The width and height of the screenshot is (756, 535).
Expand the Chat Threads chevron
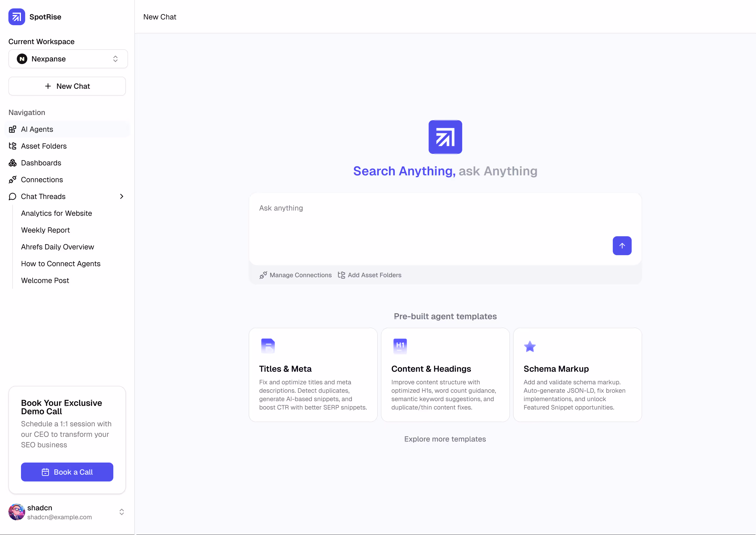coord(121,196)
